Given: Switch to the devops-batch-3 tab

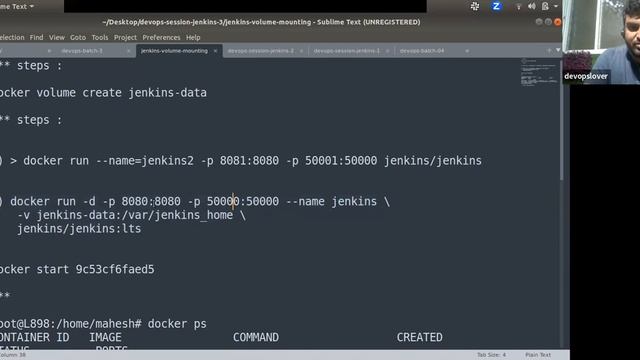Looking at the screenshot, I should point(82,51).
